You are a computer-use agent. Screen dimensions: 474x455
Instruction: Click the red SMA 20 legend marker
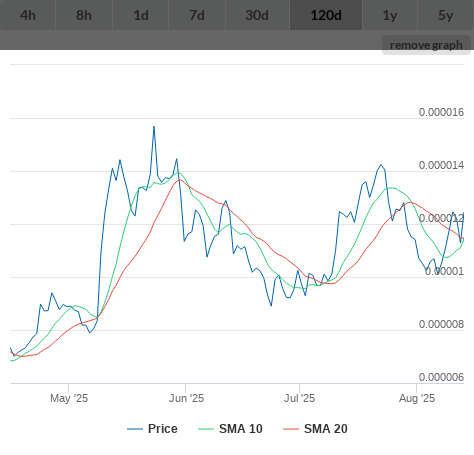tap(291, 429)
